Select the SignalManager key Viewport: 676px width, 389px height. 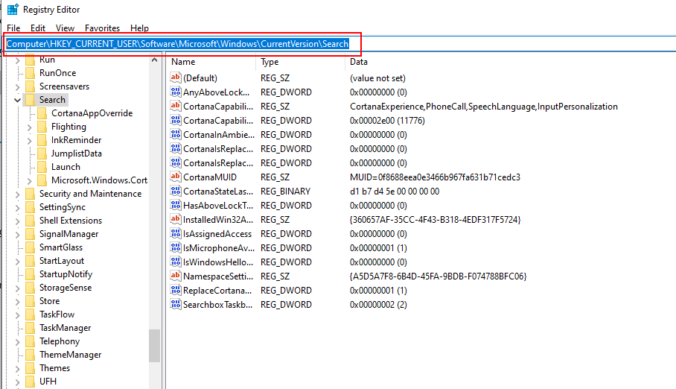click(x=69, y=234)
